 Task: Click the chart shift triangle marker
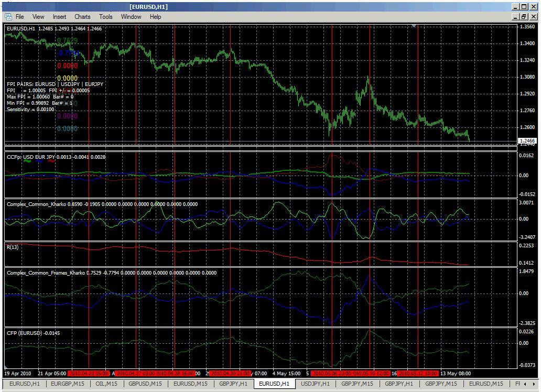click(x=414, y=26)
